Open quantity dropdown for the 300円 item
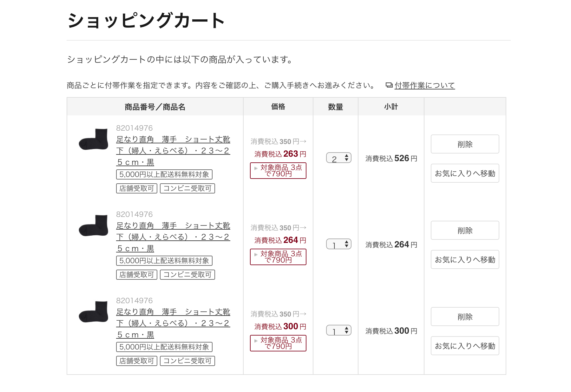This screenshot has width=571, height=392. (338, 330)
